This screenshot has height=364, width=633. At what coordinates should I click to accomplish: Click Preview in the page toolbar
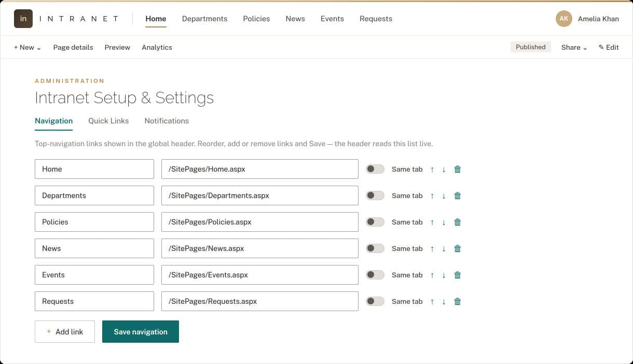tap(117, 47)
